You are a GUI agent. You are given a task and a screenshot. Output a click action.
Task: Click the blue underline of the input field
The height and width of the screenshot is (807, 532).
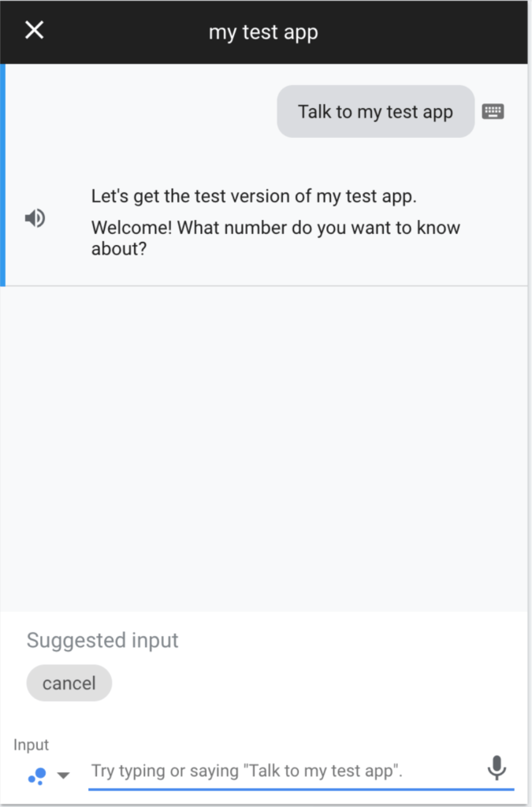(x=299, y=787)
